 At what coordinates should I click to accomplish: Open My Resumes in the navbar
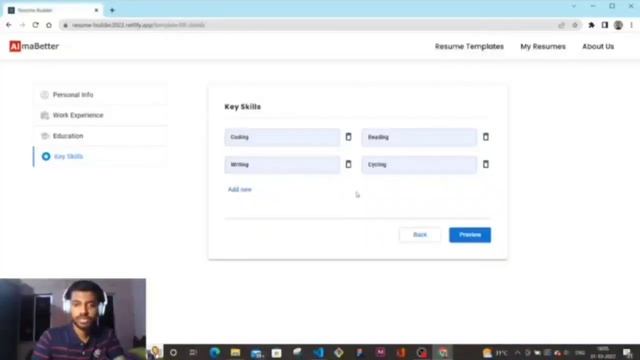(x=543, y=47)
